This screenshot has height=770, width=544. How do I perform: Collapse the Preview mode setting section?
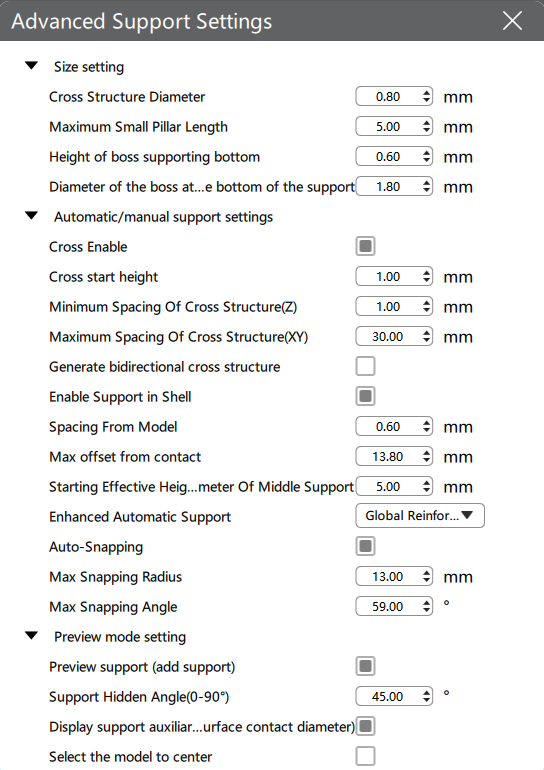(31, 635)
